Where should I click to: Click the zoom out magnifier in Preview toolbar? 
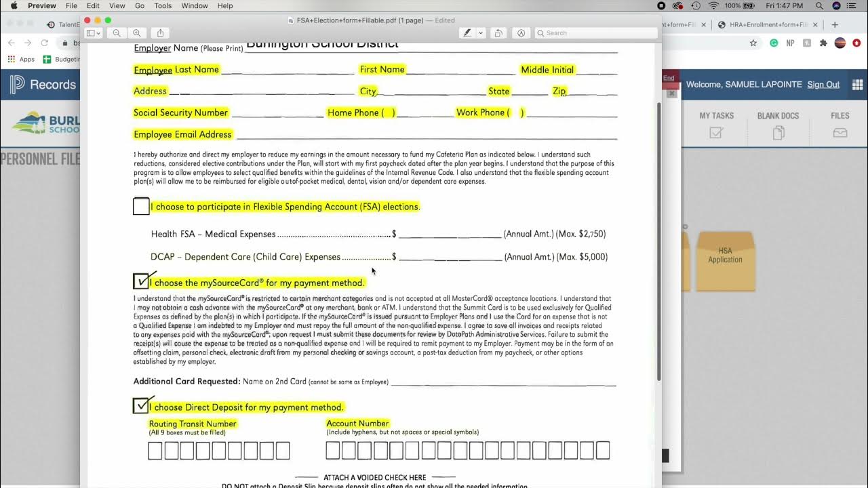pos(117,33)
